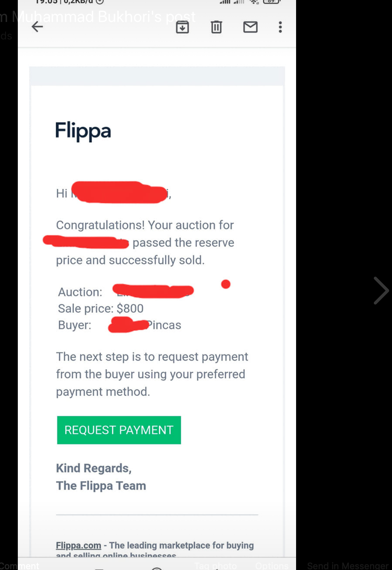The height and width of the screenshot is (570, 392).
Task: Open photo Options at the bottom
Action: [x=271, y=565]
